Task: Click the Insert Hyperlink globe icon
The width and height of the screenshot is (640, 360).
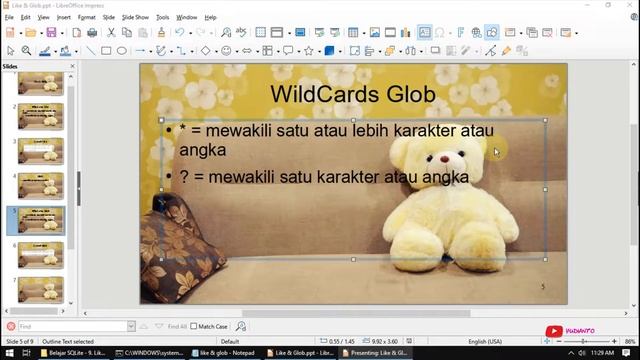Action: 476,32
